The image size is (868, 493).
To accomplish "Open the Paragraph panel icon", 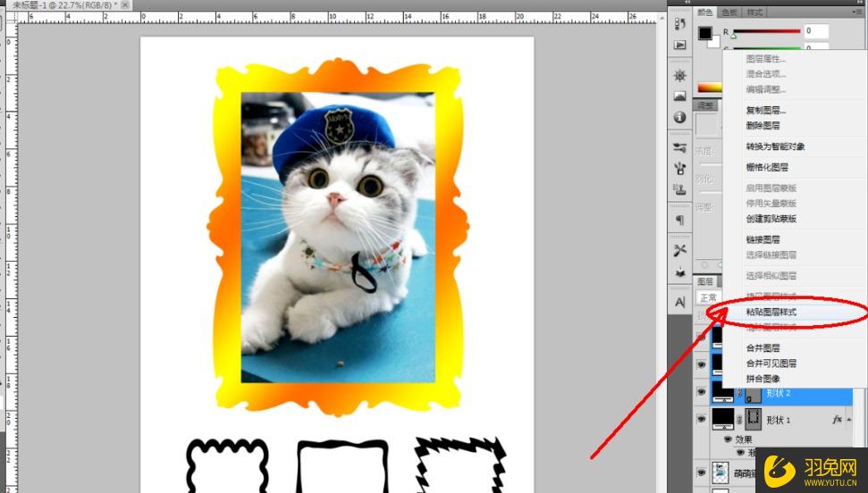I will click(x=679, y=221).
